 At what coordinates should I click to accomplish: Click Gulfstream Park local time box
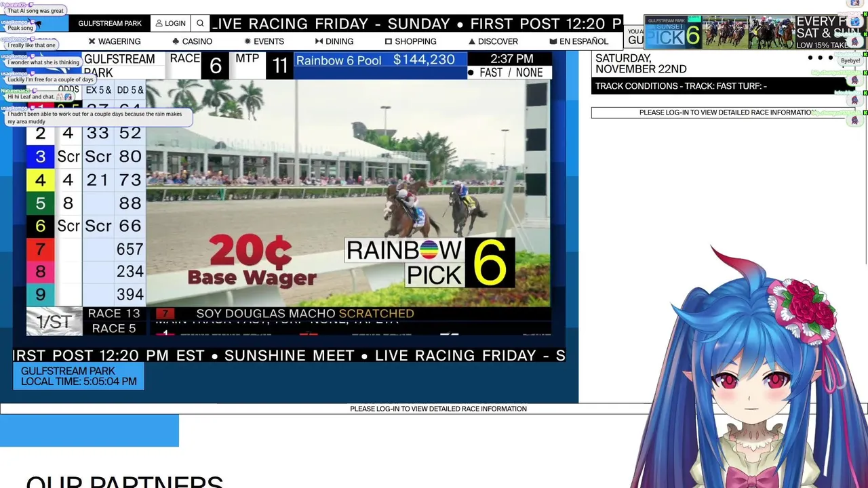(79, 376)
